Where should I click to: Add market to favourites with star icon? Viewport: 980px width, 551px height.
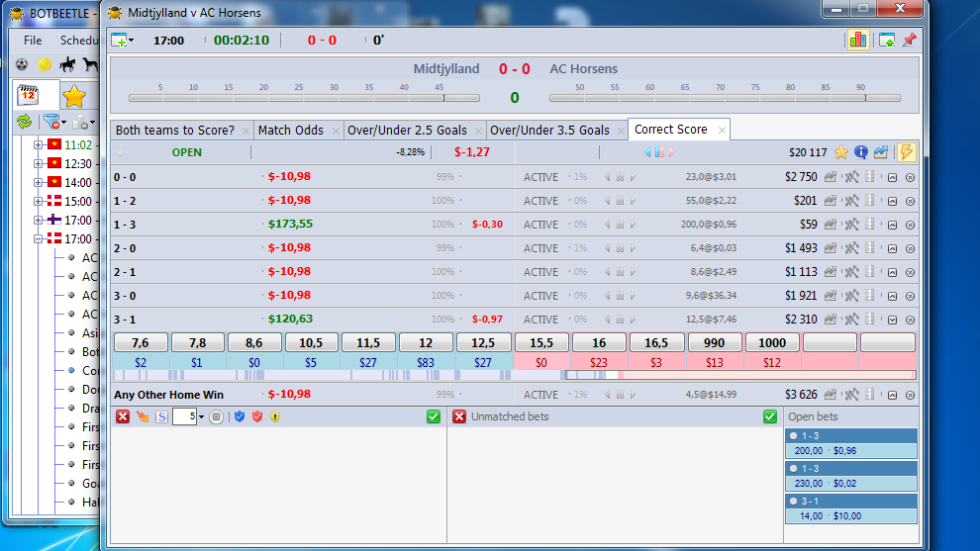[x=841, y=151]
